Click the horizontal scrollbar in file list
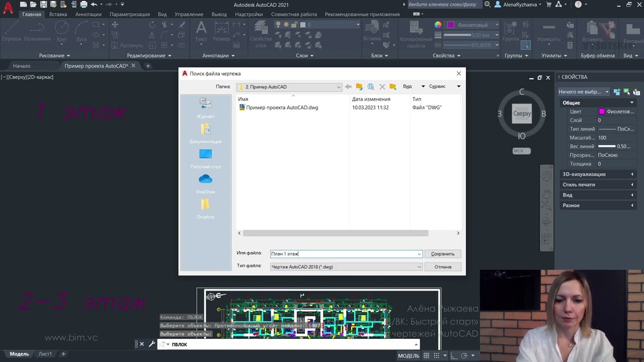The image size is (644, 362). 336,233
